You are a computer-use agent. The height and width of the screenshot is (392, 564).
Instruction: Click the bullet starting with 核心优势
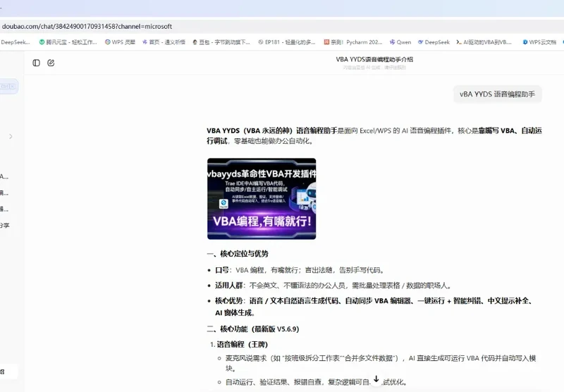[374, 307]
